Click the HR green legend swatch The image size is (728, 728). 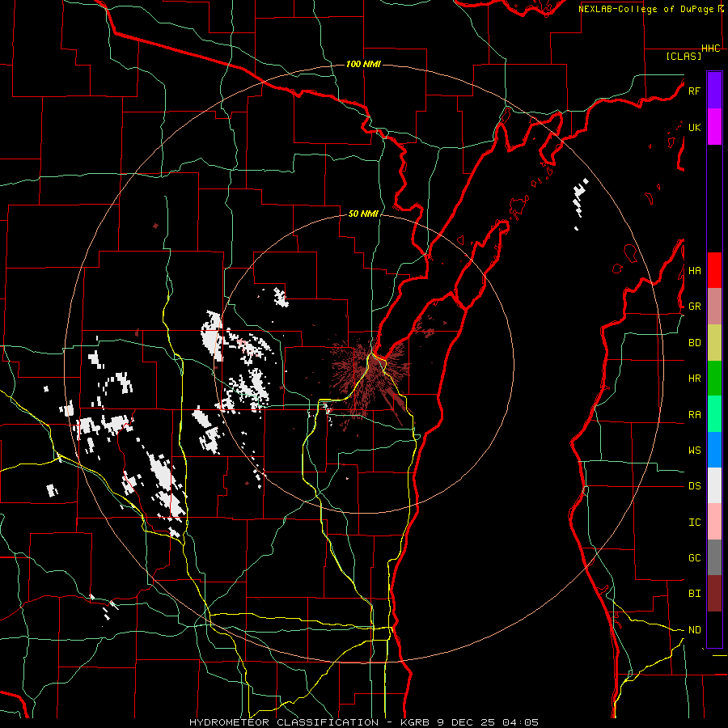[x=714, y=379]
